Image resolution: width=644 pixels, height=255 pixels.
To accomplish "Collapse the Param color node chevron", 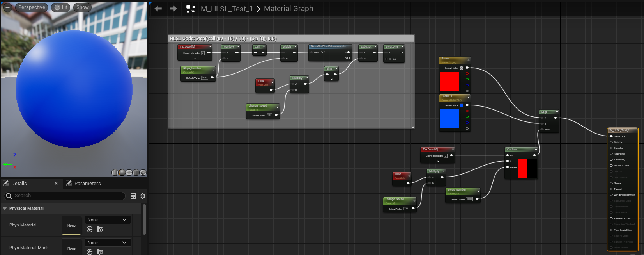I will 468,60.
